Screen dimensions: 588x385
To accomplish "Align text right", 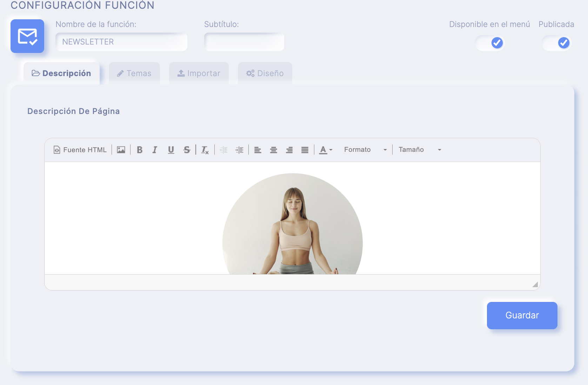I will 289,150.
